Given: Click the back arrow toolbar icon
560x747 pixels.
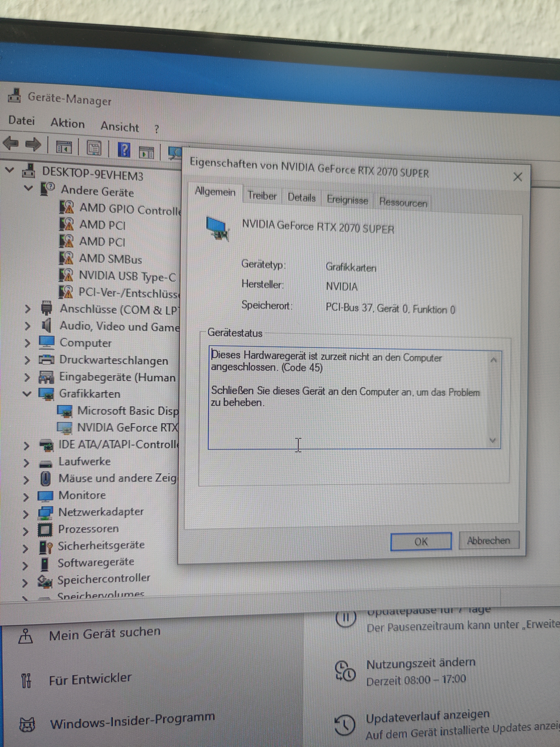Looking at the screenshot, I should pos(11,144).
